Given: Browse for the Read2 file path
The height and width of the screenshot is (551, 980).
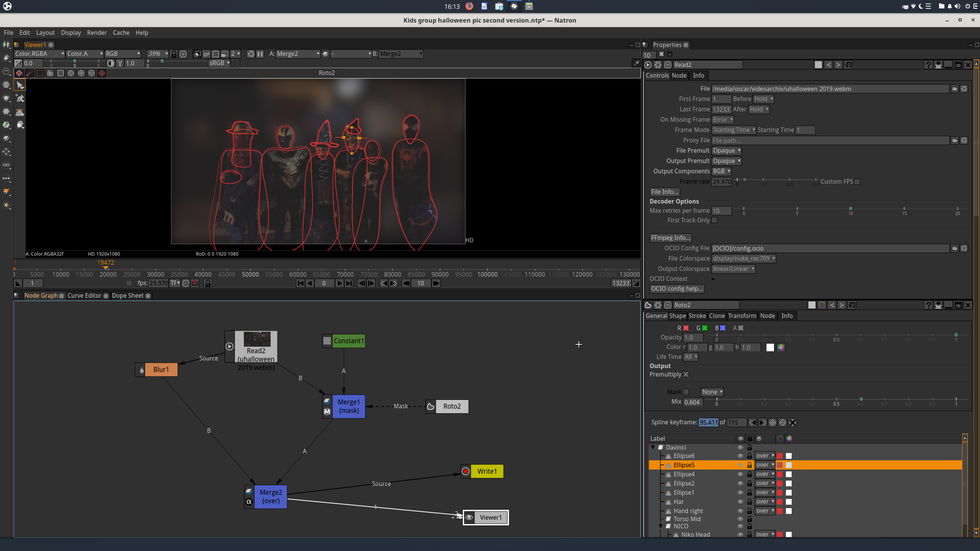Looking at the screenshot, I should tap(955, 89).
